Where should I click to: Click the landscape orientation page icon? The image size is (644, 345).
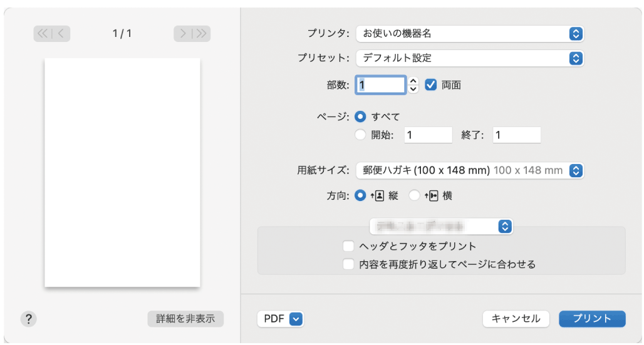coord(432,196)
